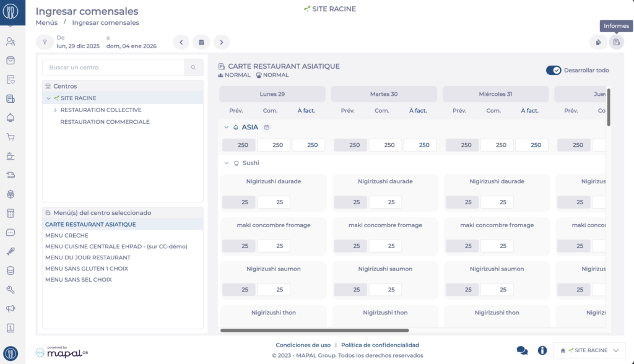Edit maki concombre fromage Com. field Martes 30
This screenshot has width=634, height=364.
(x=385, y=246)
